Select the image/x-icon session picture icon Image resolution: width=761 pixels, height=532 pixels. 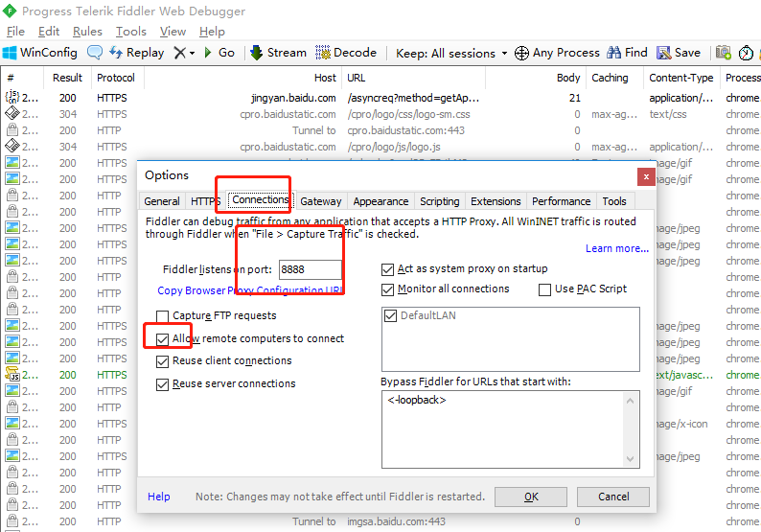point(12,424)
